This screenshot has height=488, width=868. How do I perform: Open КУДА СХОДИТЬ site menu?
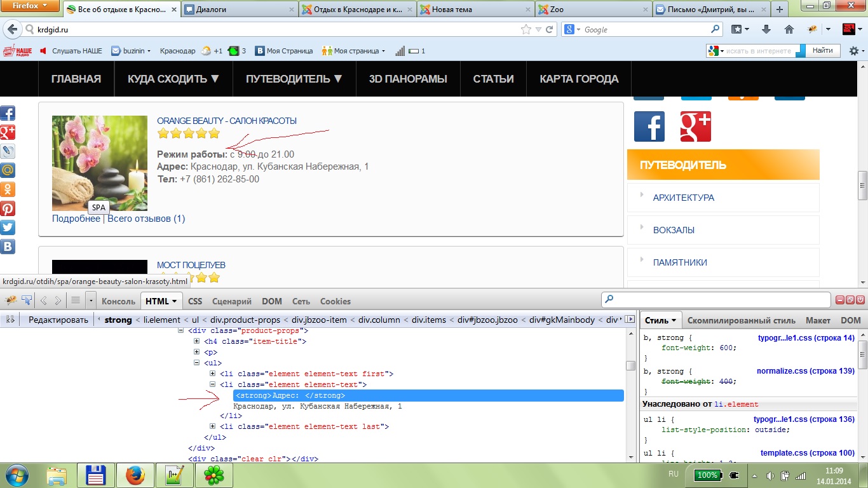click(x=173, y=79)
